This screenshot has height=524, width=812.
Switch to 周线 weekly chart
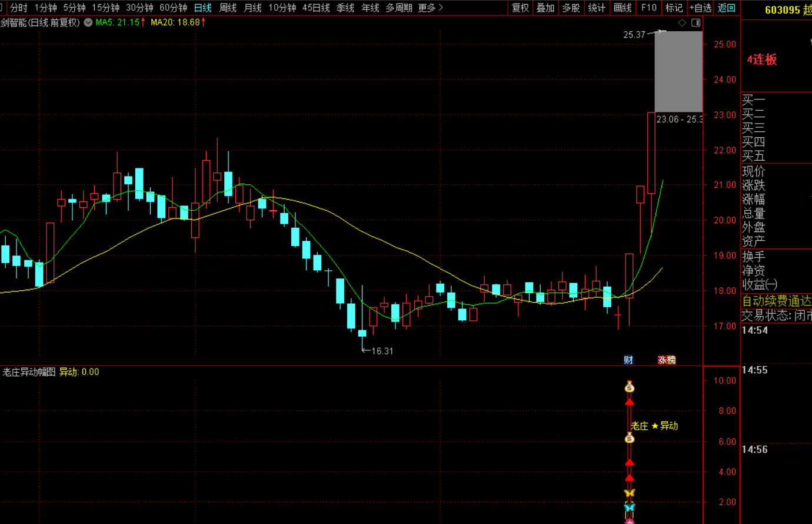[x=228, y=8]
